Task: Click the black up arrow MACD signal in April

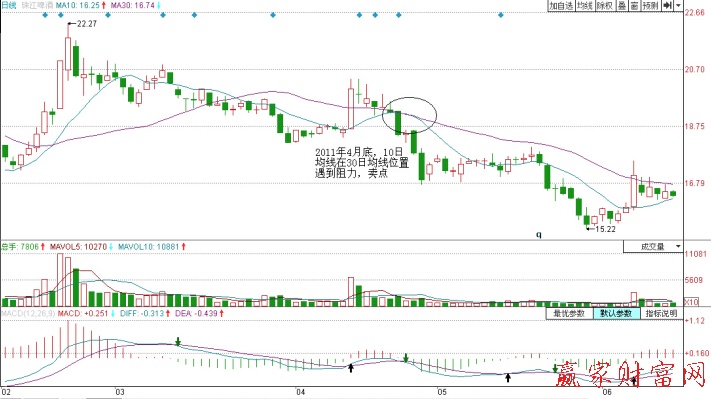Action: click(351, 368)
